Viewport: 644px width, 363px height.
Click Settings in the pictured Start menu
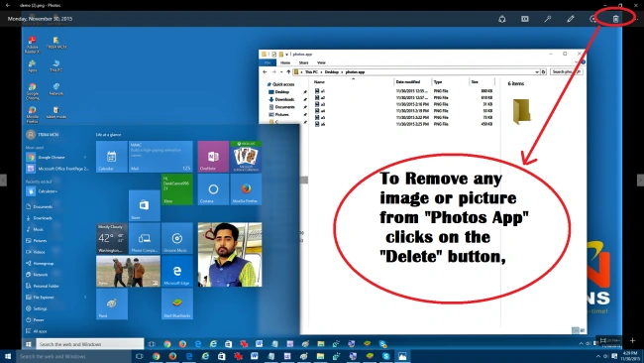point(36,308)
